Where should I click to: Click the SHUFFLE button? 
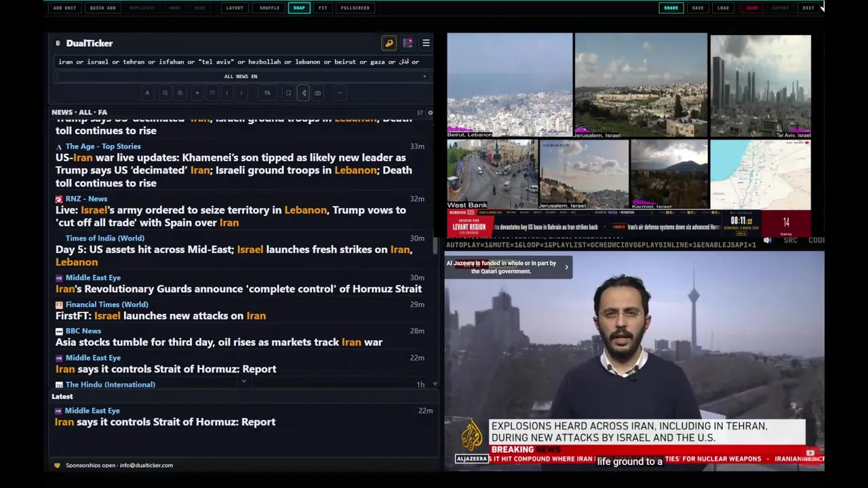click(x=269, y=8)
